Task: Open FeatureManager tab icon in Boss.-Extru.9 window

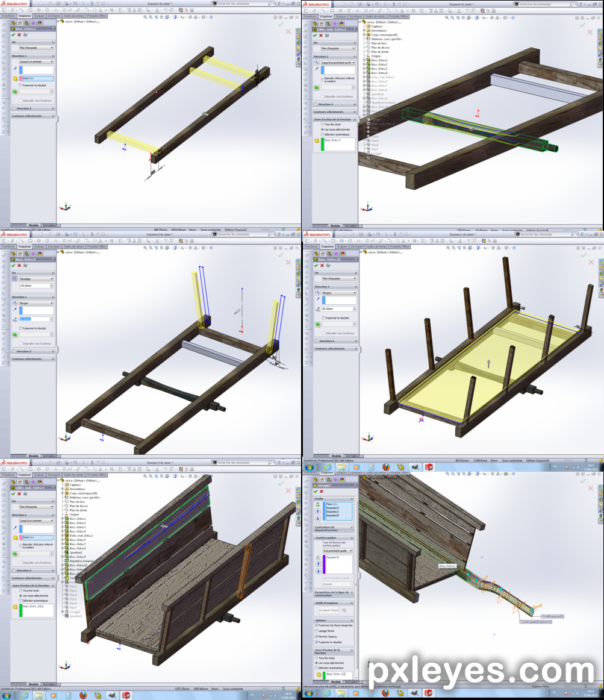Action: pos(14,254)
